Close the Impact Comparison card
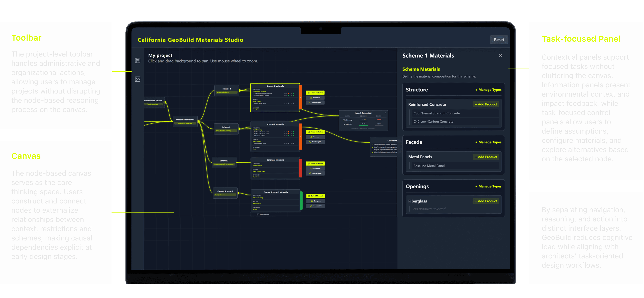The image size is (644, 298). (385, 113)
